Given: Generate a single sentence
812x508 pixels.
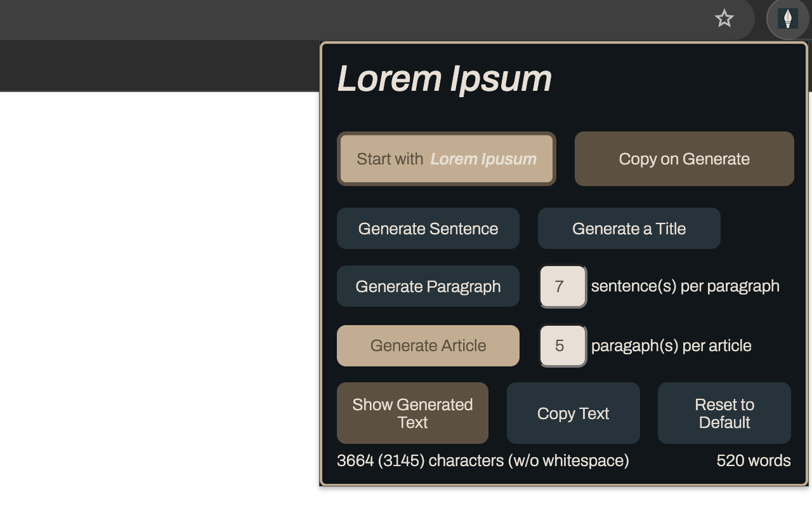Looking at the screenshot, I should [x=428, y=228].
